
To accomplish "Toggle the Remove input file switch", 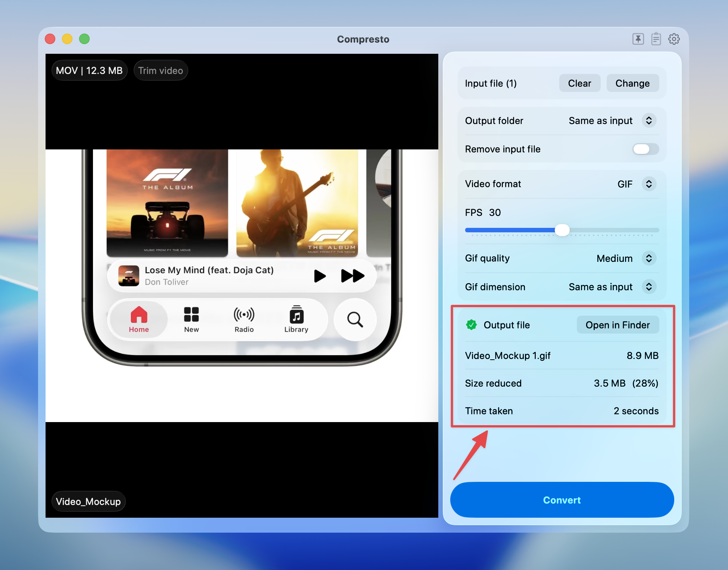I will pos(645,149).
